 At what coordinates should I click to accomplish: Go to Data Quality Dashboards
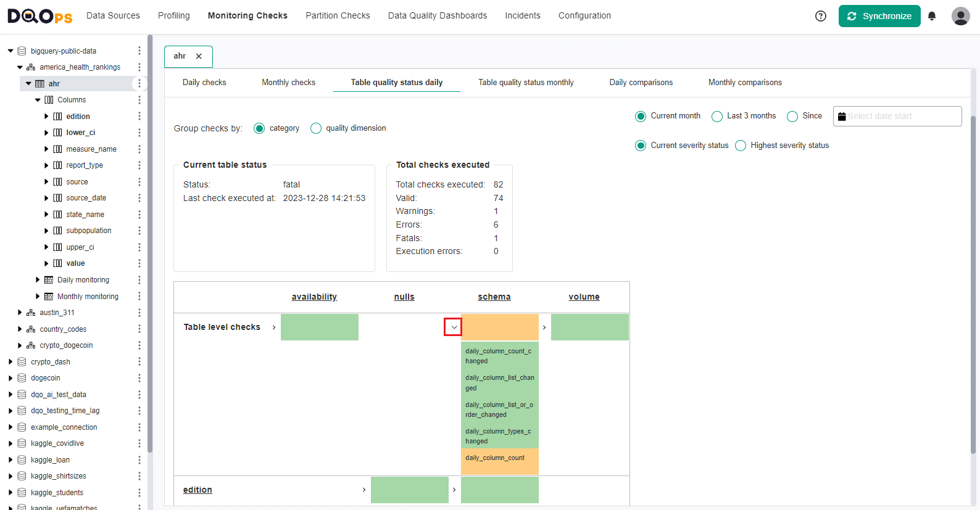(438, 15)
